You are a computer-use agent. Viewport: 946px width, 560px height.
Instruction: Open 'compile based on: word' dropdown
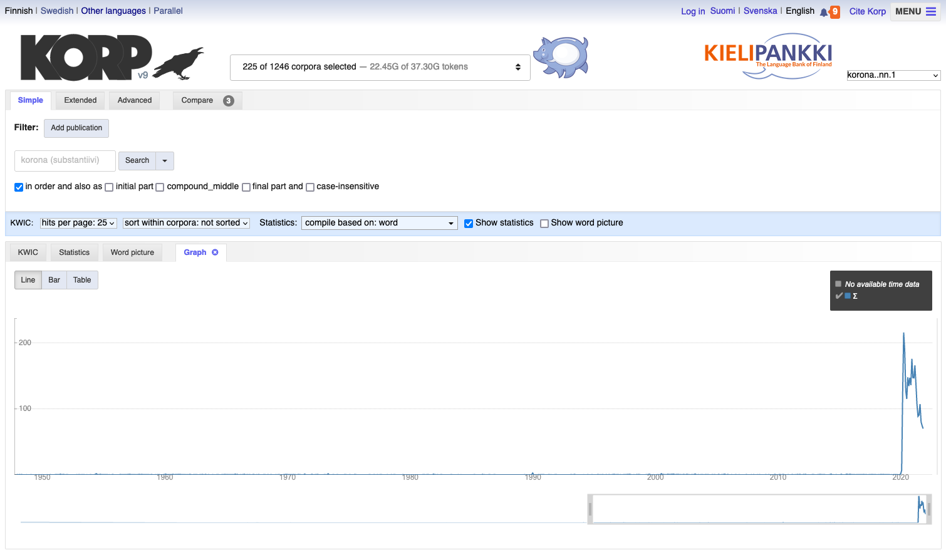click(x=379, y=223)
